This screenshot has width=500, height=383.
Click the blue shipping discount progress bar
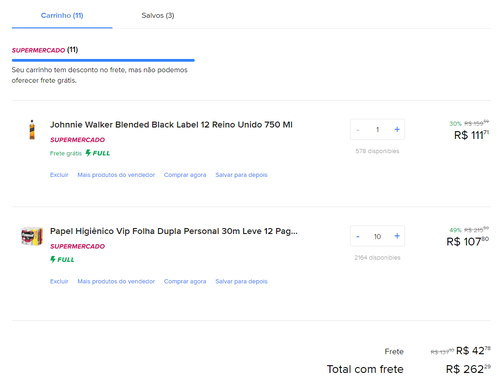coord(103,60)
